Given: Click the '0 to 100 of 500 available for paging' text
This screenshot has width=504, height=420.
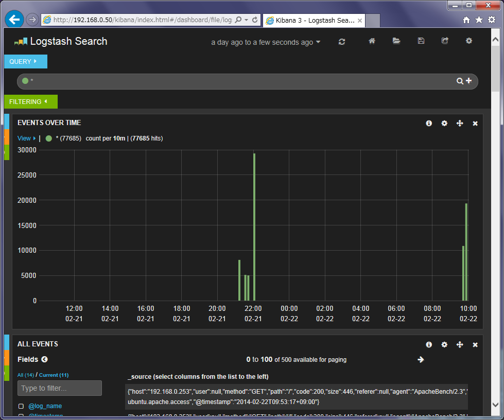Looking at the screenshot, I should [x=297, y=360].
